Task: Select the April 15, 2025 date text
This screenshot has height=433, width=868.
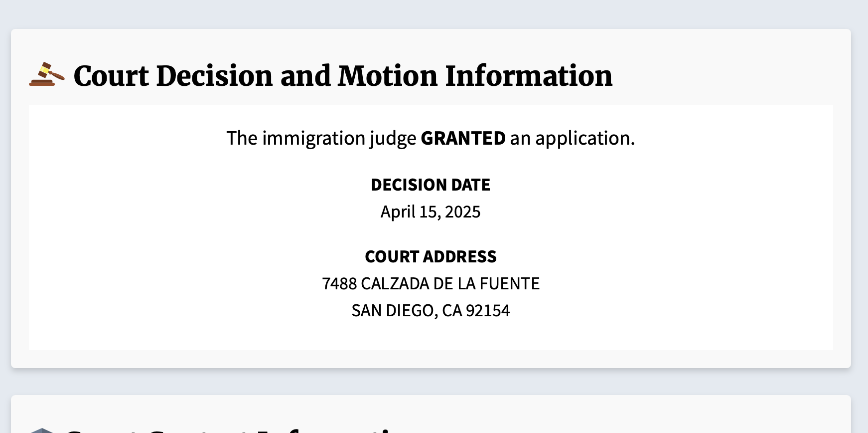Action: click(431, 212)
